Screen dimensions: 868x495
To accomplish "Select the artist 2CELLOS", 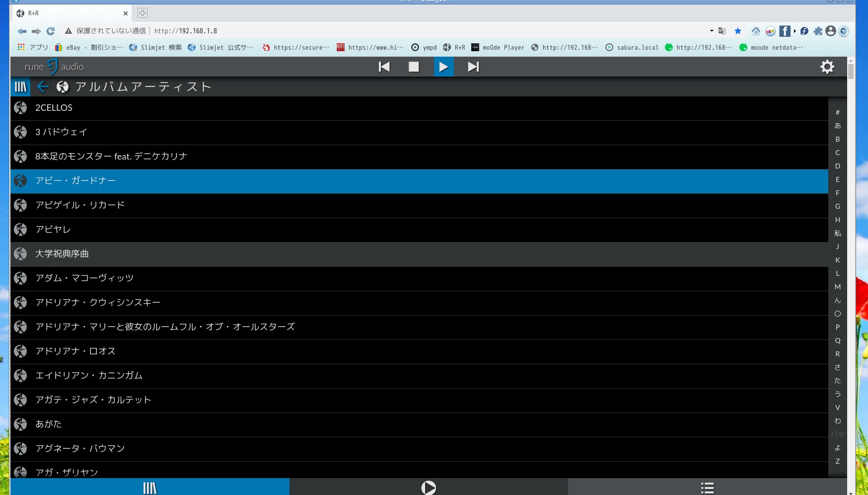I will [x=53, y=107].
